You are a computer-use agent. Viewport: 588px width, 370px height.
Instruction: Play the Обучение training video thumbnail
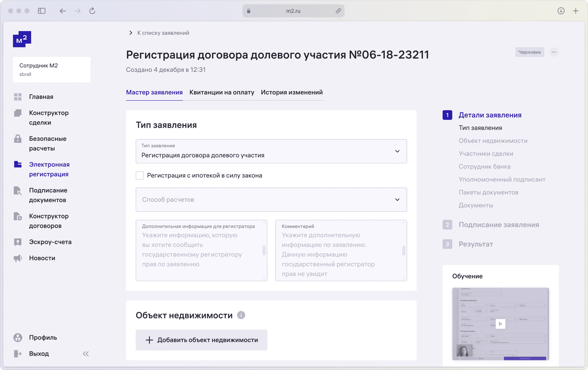pos(500,324)
